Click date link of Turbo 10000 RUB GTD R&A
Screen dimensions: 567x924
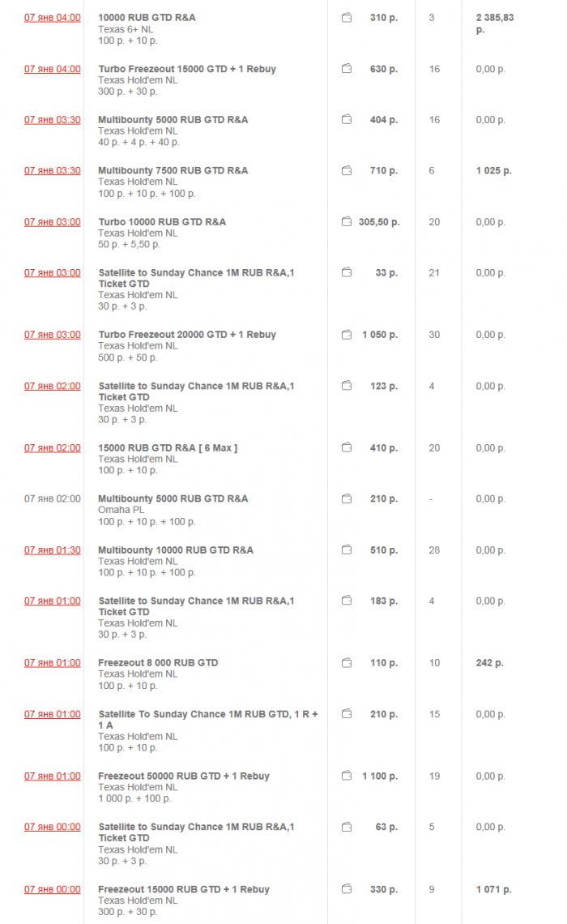point(53,221)
